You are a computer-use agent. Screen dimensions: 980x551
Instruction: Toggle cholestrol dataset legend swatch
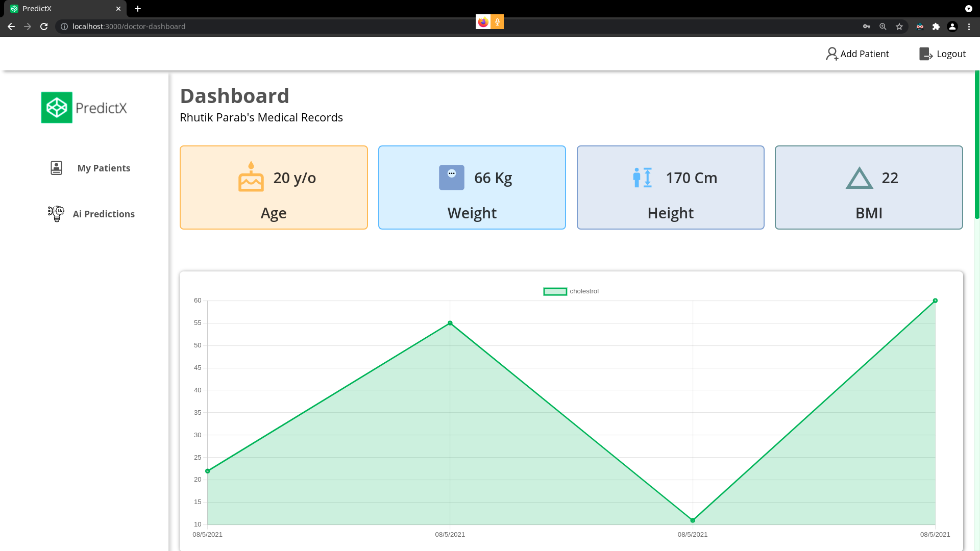pos(555,291)
